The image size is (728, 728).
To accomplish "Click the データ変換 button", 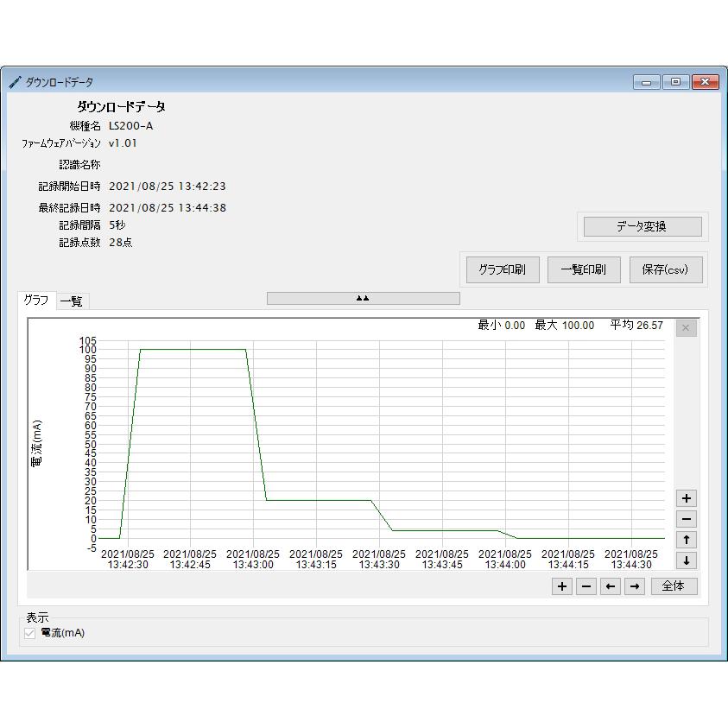I will point(643,226).
